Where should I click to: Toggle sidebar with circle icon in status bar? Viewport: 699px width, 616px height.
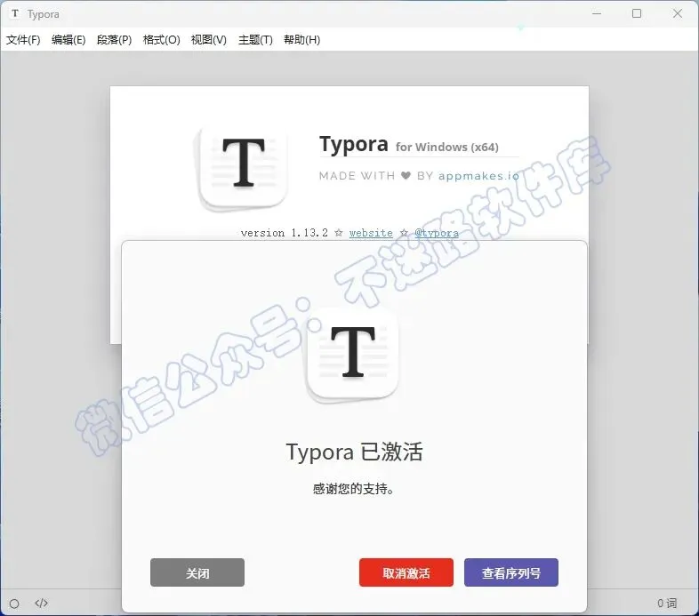pyautogui.click(x=14, y=604)
